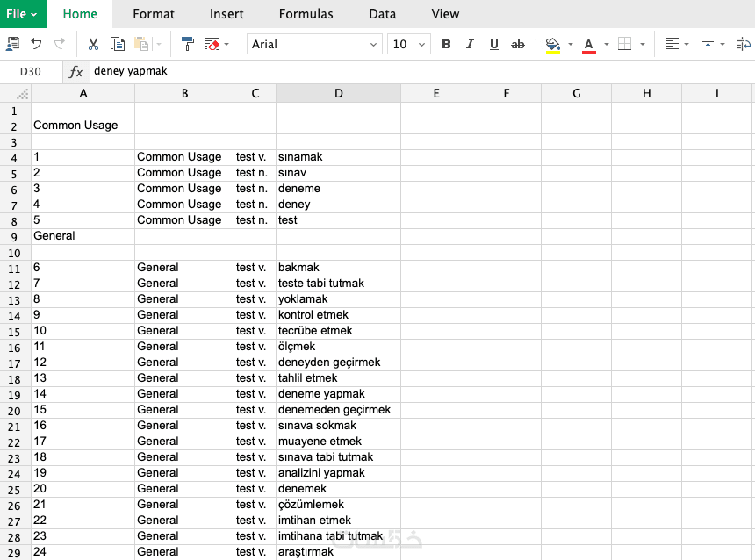
Task: Click cell A2 'Common Usage' heading
Action: 83,126
